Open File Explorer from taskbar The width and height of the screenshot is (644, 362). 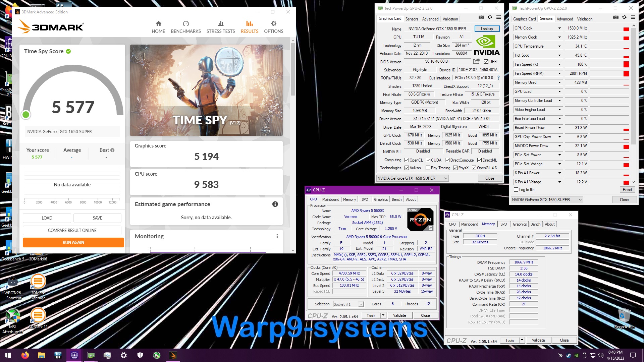41,355
